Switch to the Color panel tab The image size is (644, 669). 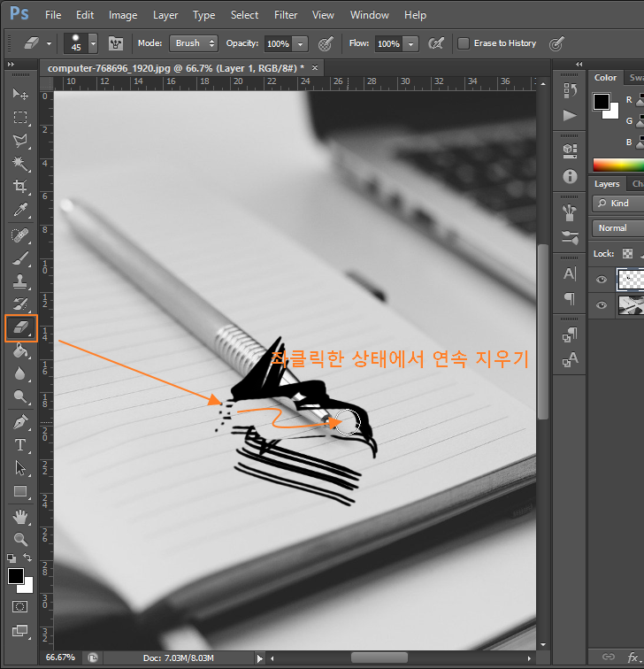606,78
